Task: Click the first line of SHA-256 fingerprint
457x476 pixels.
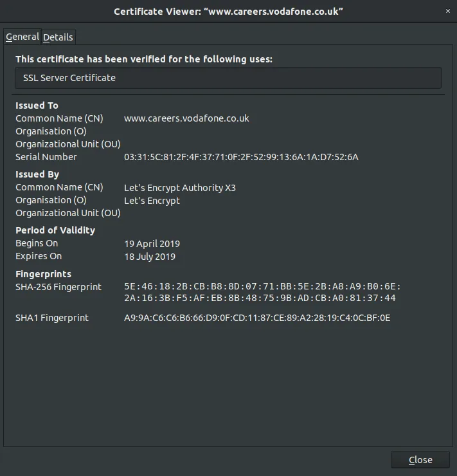Action: [x=262, y=287]
